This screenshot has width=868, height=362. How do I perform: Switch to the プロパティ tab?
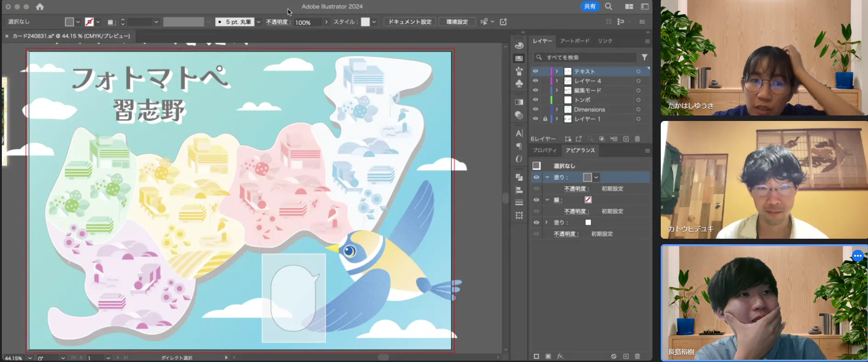tap(545, 150)
